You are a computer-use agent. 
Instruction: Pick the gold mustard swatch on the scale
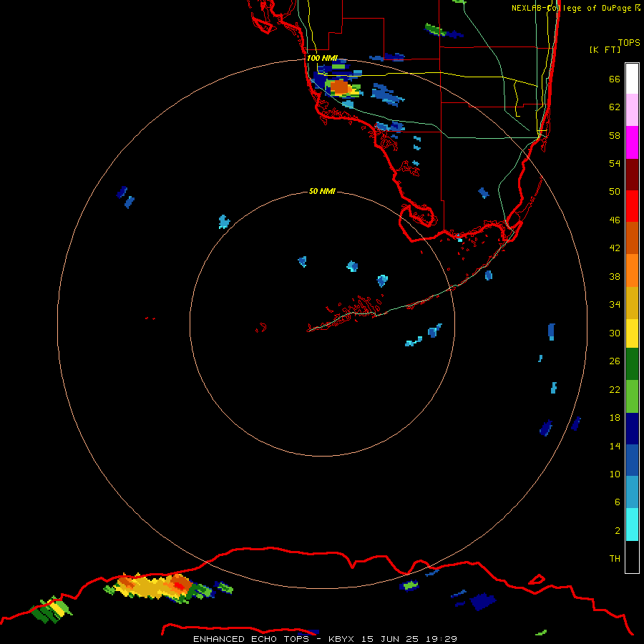point(632,303)
